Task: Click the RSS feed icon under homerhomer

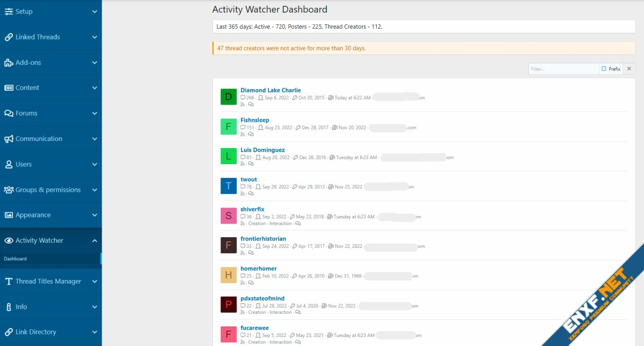Action: coord(243,283)
